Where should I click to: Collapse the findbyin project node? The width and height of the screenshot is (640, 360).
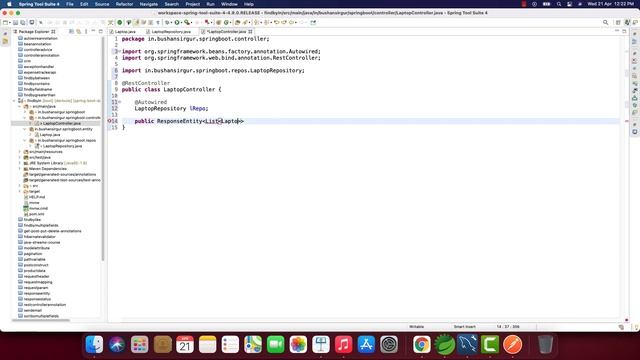(14, 101)
